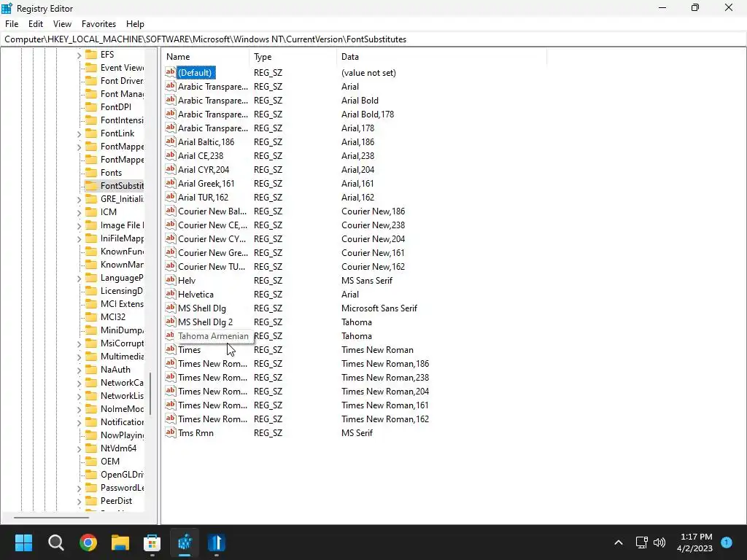Viewport: 747px width, 560px height.
Task: Open the File menu
Action: pyautogui.click(x=12, y=24)
